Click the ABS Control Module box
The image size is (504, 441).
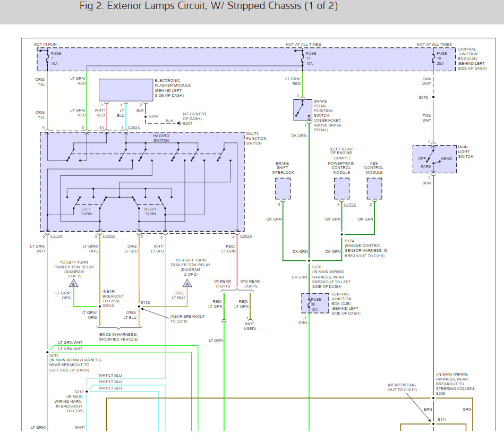(x=374, y=189)
